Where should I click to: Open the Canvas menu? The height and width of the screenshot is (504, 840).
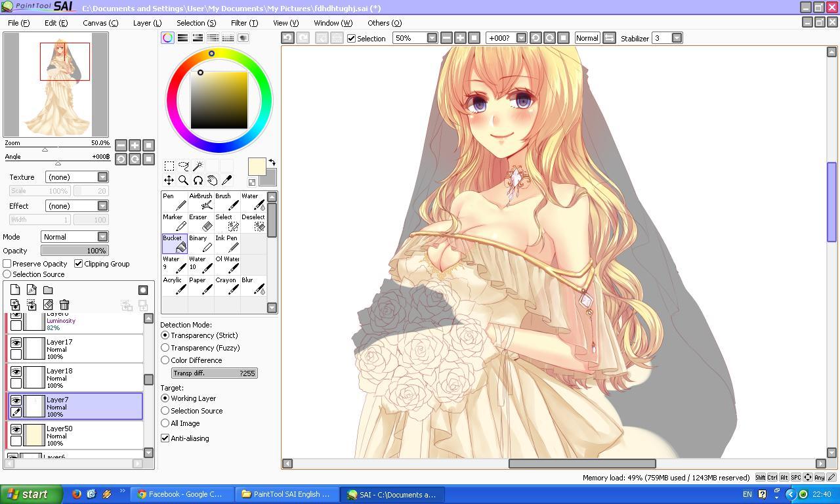pos(100,23)
